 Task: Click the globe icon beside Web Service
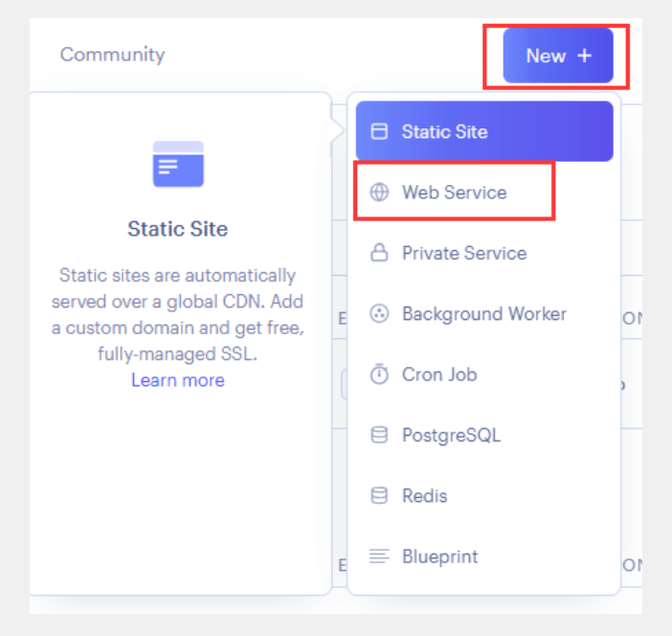[x=380, y=193]
